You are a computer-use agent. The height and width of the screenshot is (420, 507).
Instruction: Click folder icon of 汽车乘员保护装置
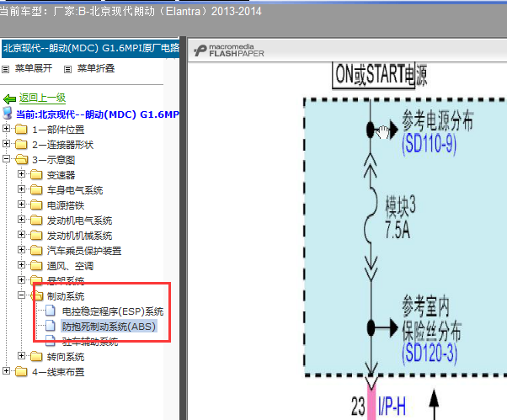click(36, 250)
